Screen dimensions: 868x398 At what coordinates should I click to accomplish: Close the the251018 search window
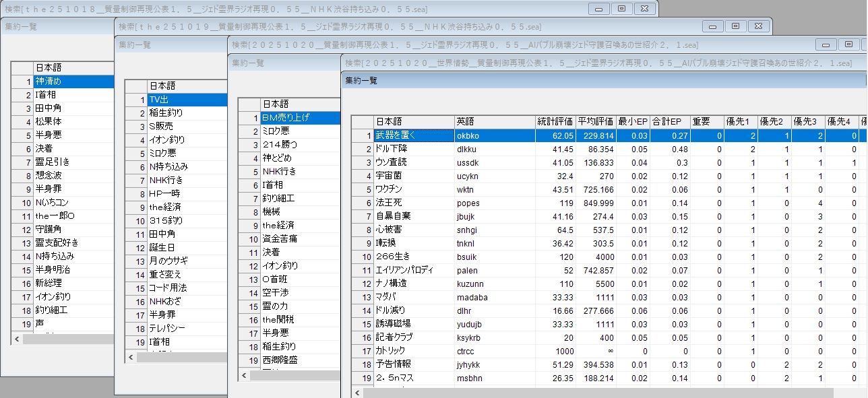(x=644, y=8)
